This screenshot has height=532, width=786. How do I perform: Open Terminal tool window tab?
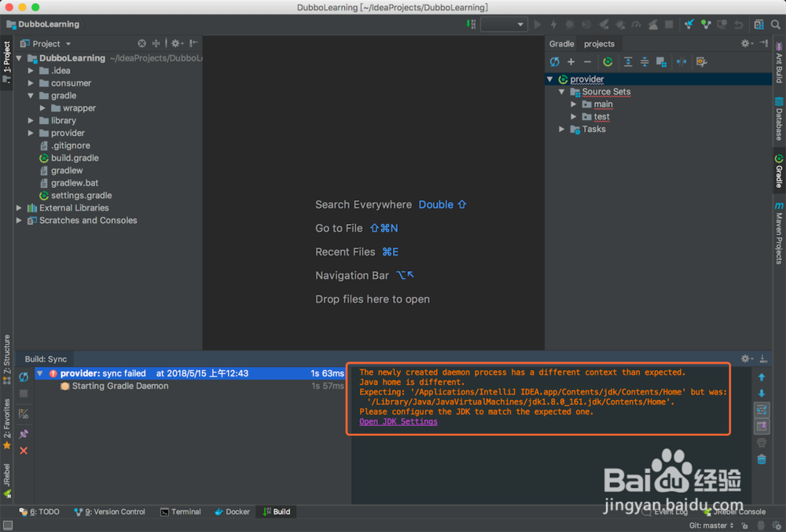(181, 512)
